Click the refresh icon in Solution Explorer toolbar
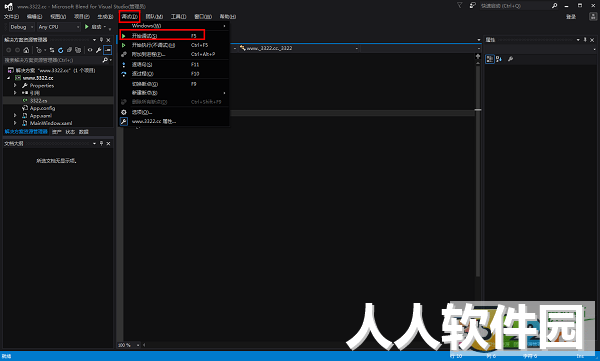 pyautogui.click(x=60, y=50)
